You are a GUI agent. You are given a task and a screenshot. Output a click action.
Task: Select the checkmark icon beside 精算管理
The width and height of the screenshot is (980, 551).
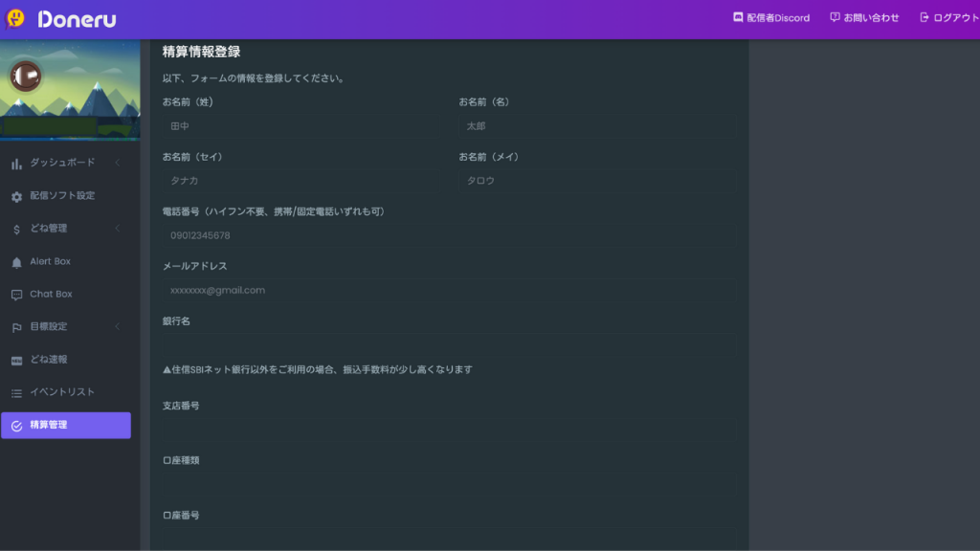16,425
